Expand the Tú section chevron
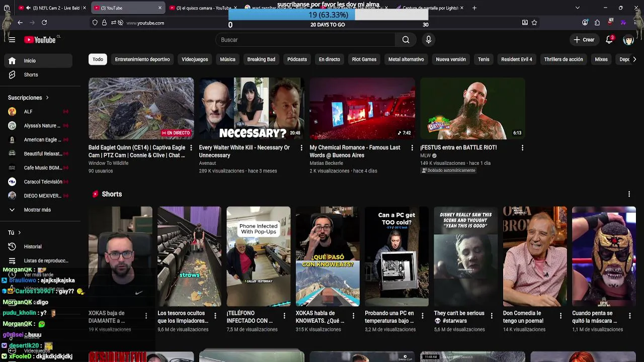644x362 pixels. point(19,233)
